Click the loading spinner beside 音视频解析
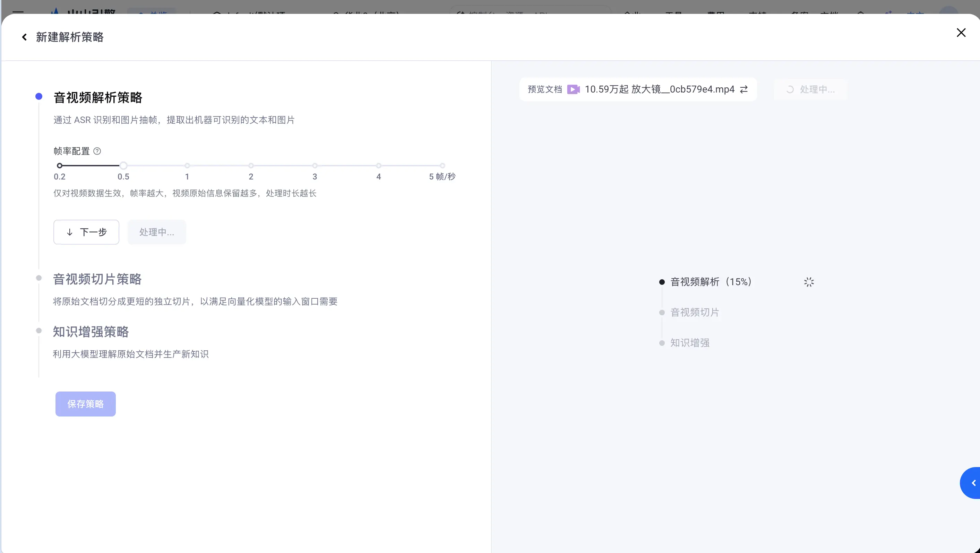 tap(809, 282)
